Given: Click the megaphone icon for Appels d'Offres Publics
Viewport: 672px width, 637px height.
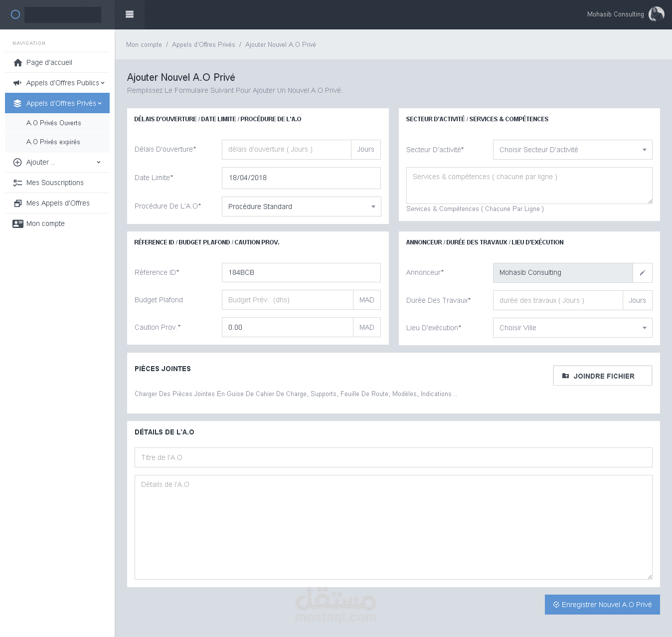Looking at the screenshot, I should 17,83.
